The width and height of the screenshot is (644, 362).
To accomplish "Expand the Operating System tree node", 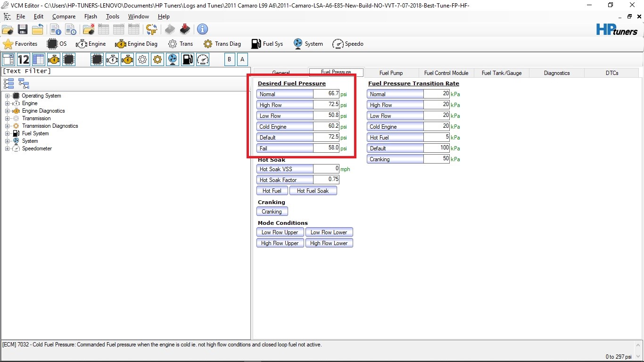I will pyautogui.click(x=8, y=96).
